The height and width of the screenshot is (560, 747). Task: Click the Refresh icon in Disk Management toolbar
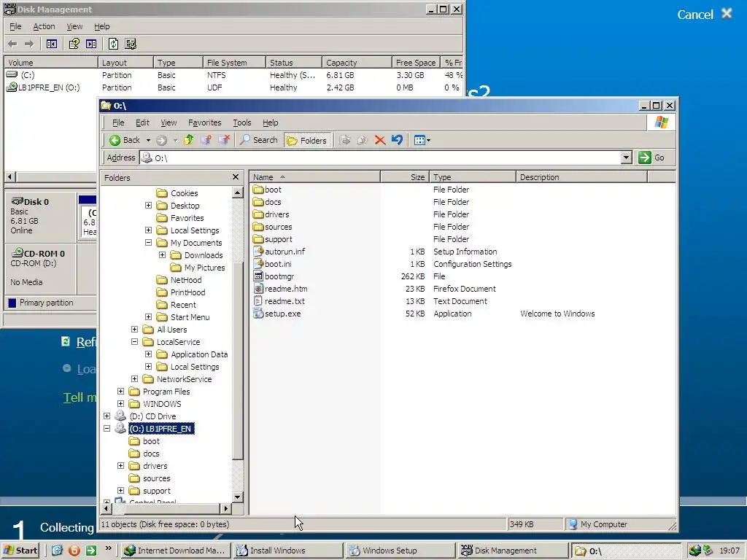pos(113,44)
